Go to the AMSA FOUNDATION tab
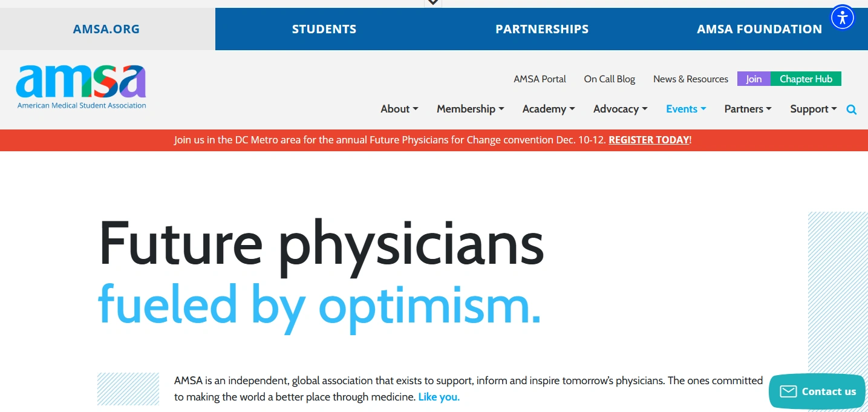The height and width of the screenshot is (412, 868). click(x=759, y=29)
